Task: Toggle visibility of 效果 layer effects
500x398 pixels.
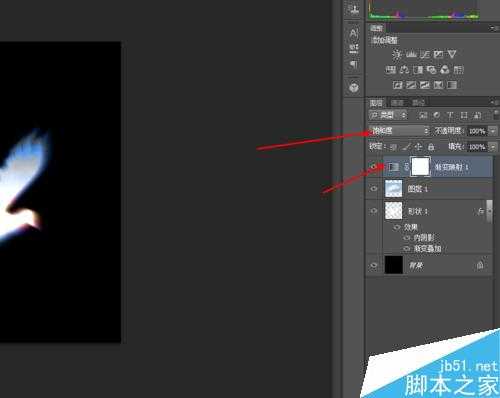Action: [397, 227]
